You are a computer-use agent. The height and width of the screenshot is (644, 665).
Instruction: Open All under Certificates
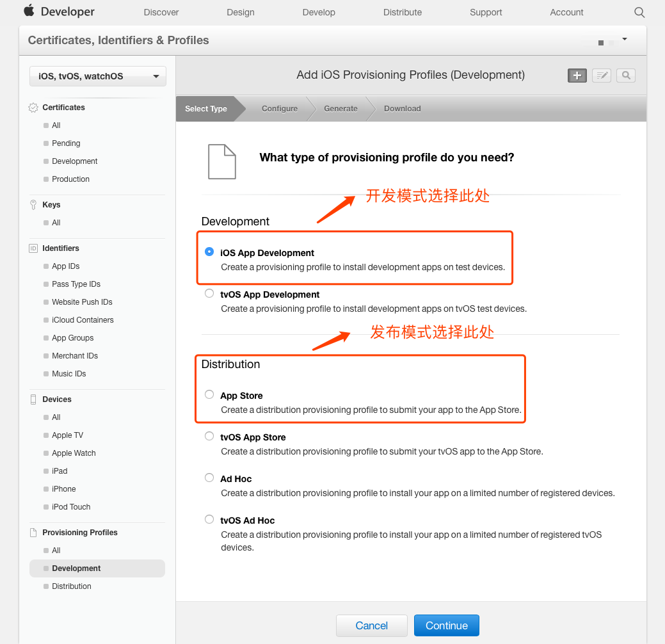[56, 125]
